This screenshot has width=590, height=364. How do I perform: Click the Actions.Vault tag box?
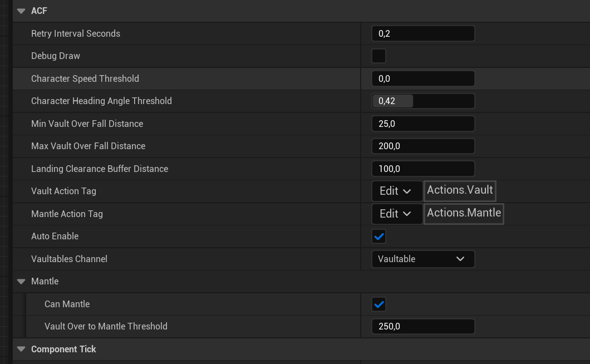point(460,190)
